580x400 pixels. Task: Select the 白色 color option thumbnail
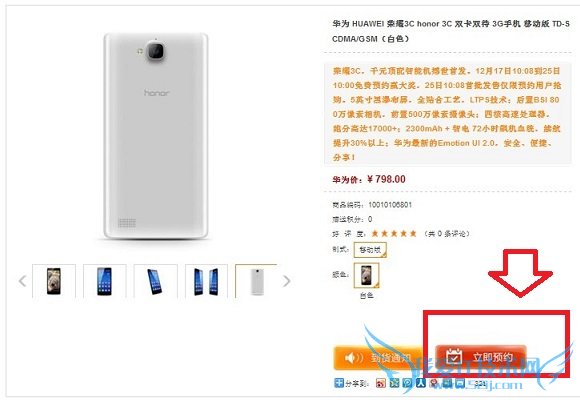point(366,276)
